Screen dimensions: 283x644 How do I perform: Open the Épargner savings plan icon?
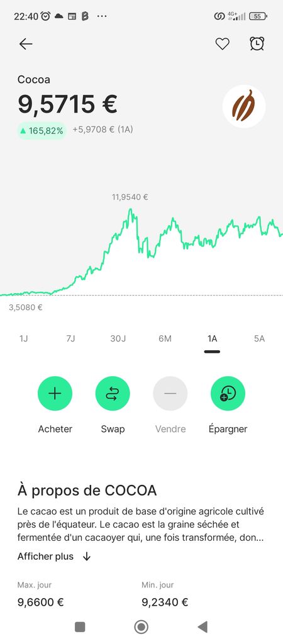228,394
